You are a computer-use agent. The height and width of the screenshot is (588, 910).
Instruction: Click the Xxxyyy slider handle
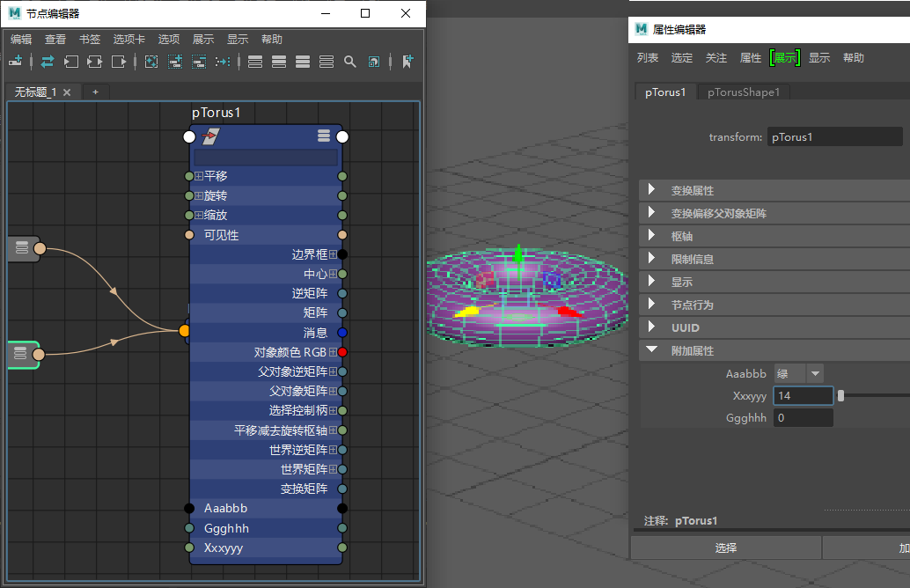tap(840, 396)
